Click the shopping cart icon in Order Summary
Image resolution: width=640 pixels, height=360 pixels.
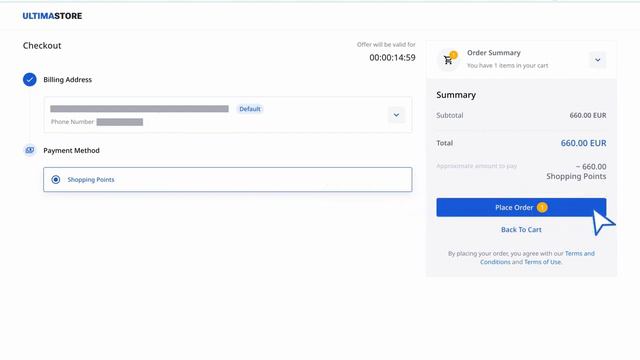tap(449, 60)
